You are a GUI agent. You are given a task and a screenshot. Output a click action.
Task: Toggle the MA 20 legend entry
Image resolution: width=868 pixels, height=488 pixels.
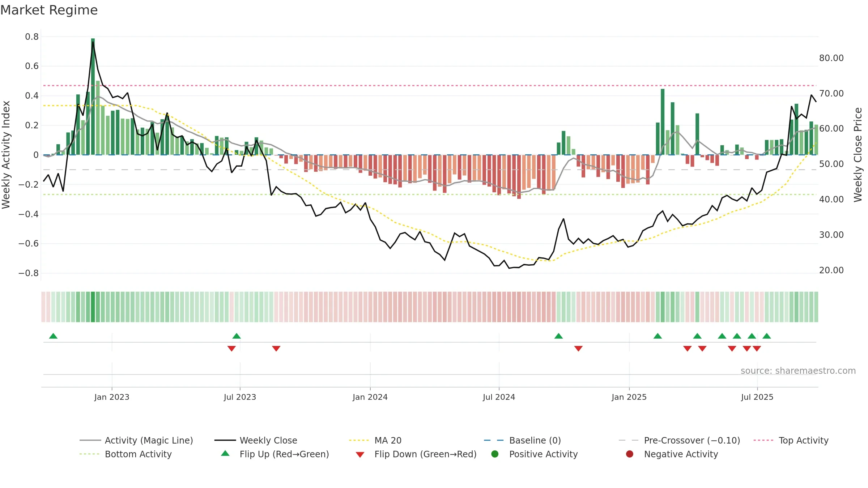click(x=375, y=440)
